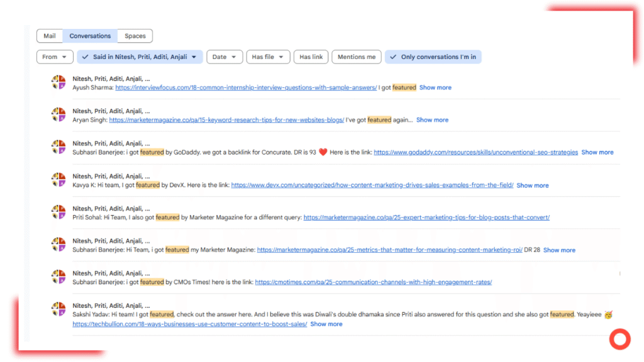Image resolution: width=644 pixels, height=362 pixels.
Task: Click the red circle icon at bottom right
Action: [619, 339]
